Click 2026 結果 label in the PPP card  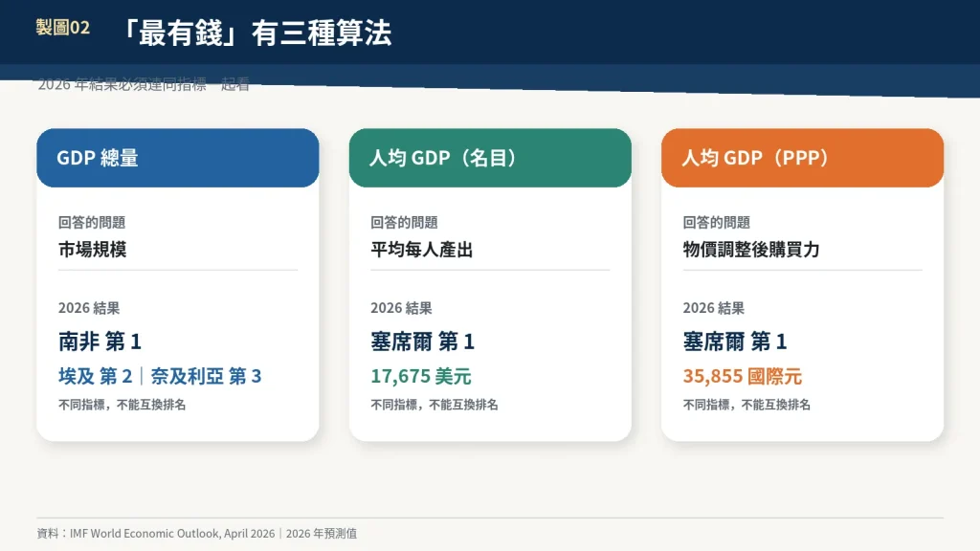(x=714, y=308)
